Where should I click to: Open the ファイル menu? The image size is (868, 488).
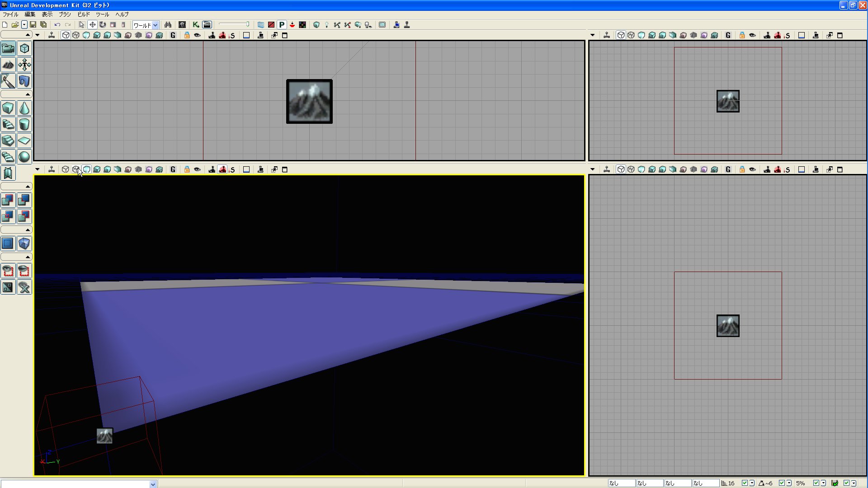pos(10,14)
